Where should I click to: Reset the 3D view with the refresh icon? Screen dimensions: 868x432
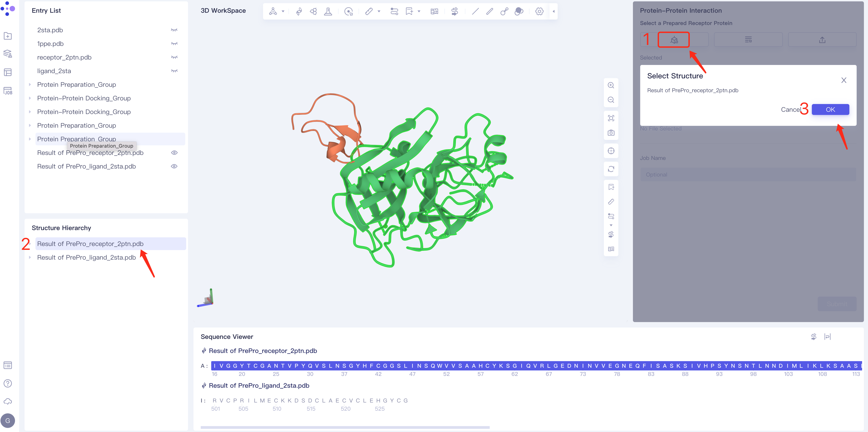pyautogui.click(x=611, y=169)
